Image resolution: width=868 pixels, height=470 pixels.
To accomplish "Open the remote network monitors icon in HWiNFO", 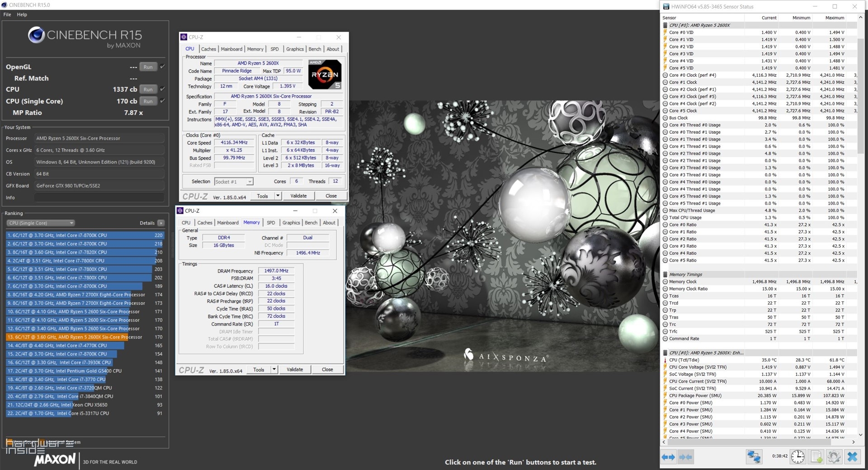I will [x=754, y=457].
